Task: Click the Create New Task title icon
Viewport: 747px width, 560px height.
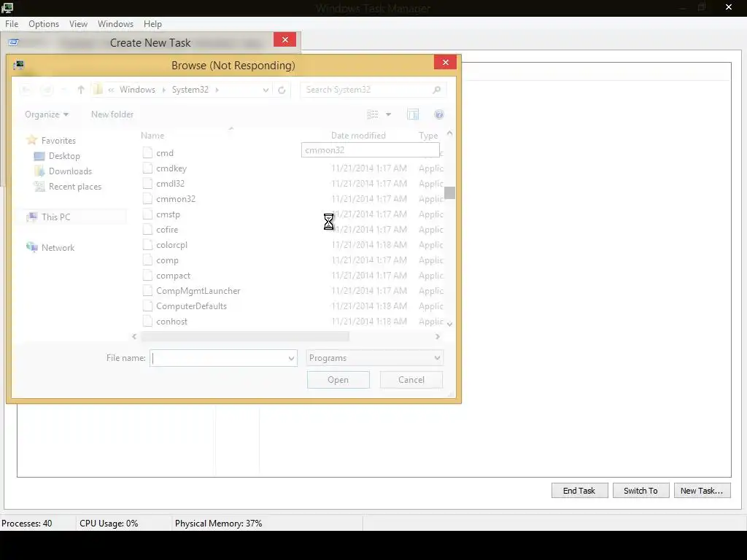Action: (13, 42)
